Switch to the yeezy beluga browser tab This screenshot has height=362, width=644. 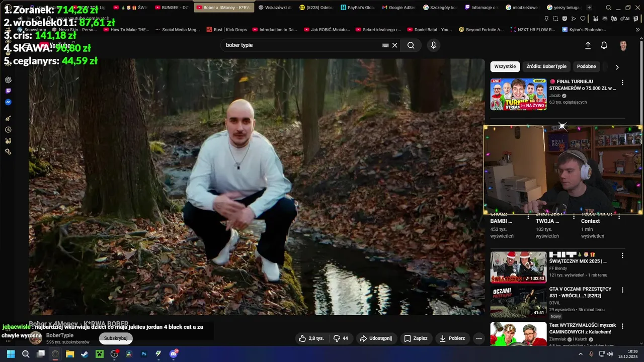point(563,8)
